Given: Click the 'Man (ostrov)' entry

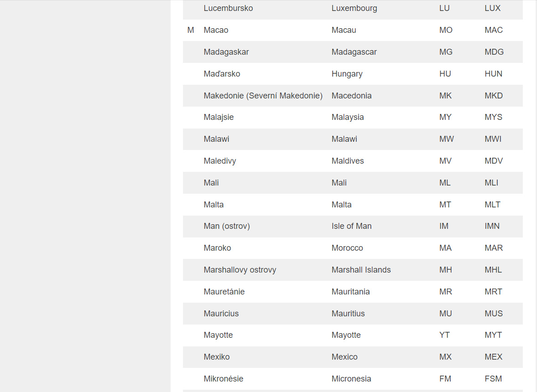Looking at the screenshot, I should pos(227,226).
